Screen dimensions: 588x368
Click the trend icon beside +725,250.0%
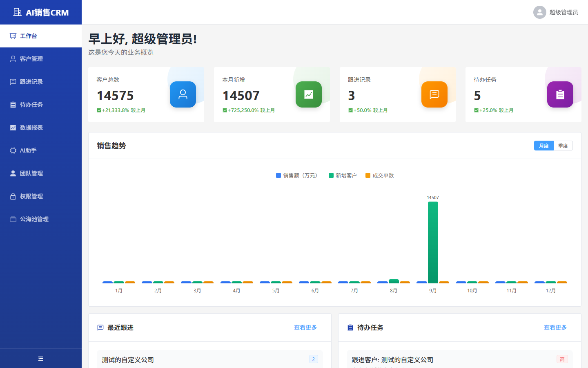point(225,110)
